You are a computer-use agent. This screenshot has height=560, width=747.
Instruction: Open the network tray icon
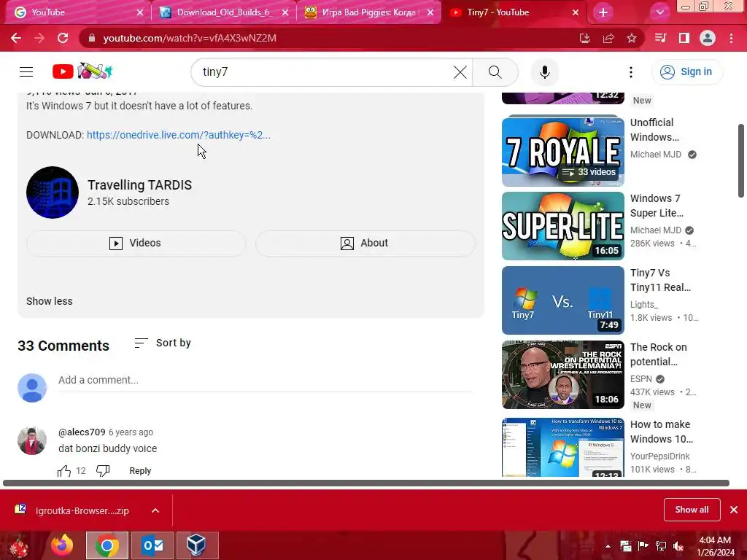point(661,546)
